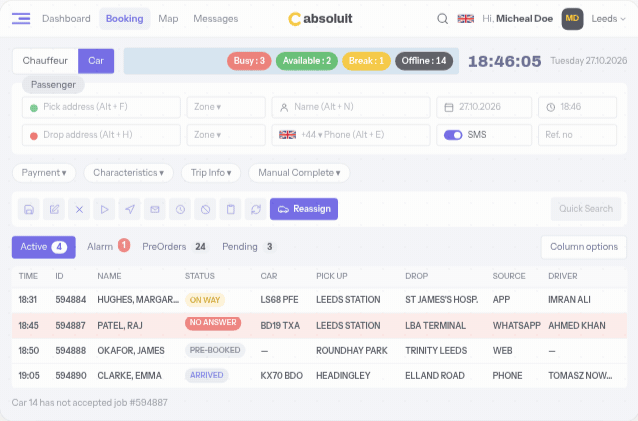The image size is (638, 421).
Task: Select the HUGHES, MARGAR... booking row
Action: 319,300
